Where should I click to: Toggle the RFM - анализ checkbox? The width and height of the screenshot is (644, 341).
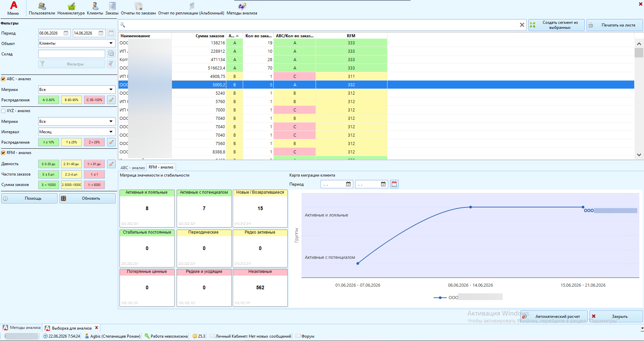click(3, 153)
